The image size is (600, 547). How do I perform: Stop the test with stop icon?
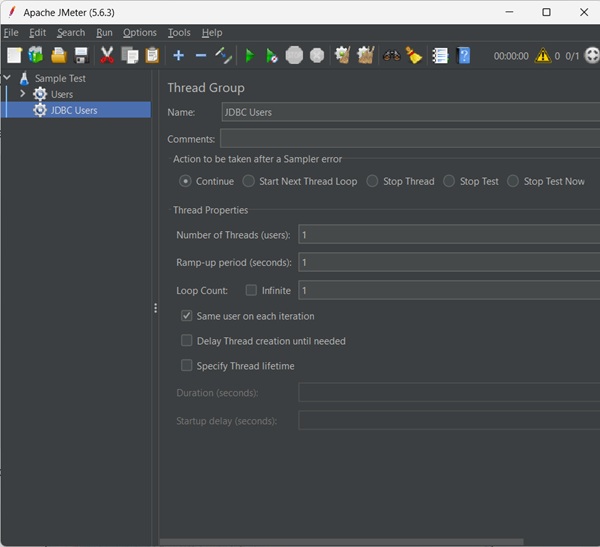click(x=294, y=56)
